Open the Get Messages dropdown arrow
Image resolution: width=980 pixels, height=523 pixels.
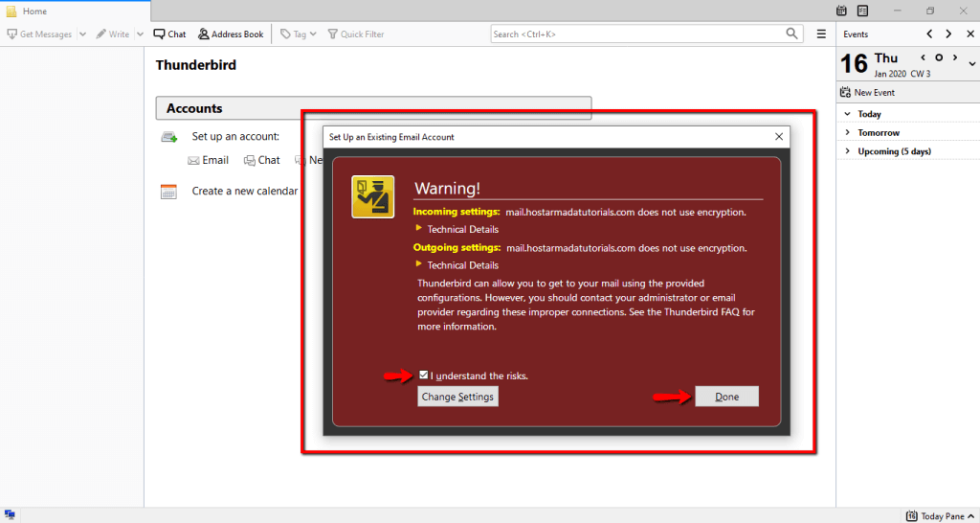point(82,34)
